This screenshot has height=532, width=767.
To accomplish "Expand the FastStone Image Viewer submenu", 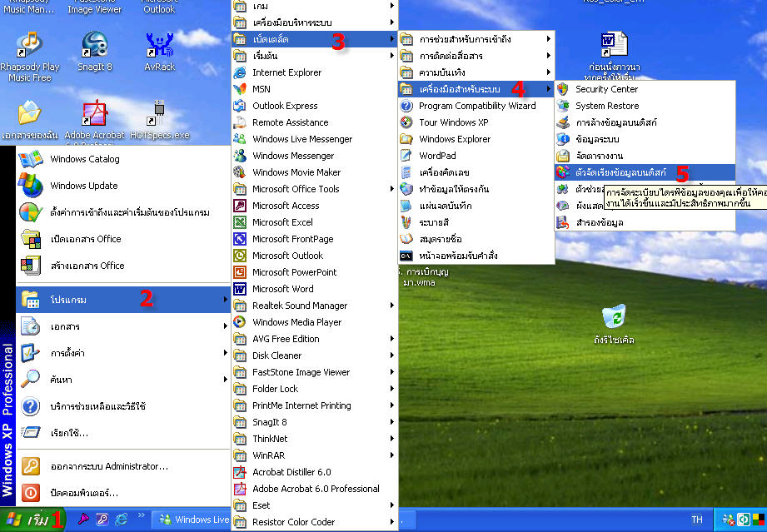I will [315, 371].
